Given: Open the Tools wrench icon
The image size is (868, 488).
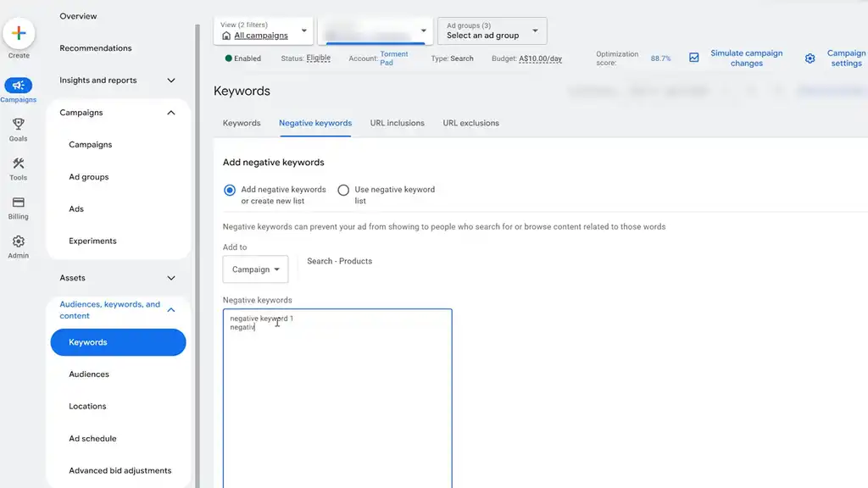Looking at the screenshot, I should 19,164.
